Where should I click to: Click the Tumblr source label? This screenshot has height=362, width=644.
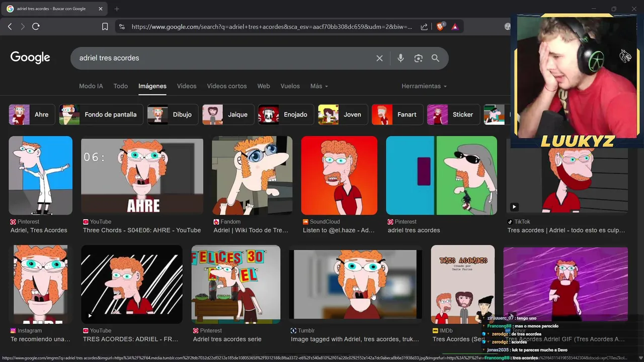[x=302, y=331]
